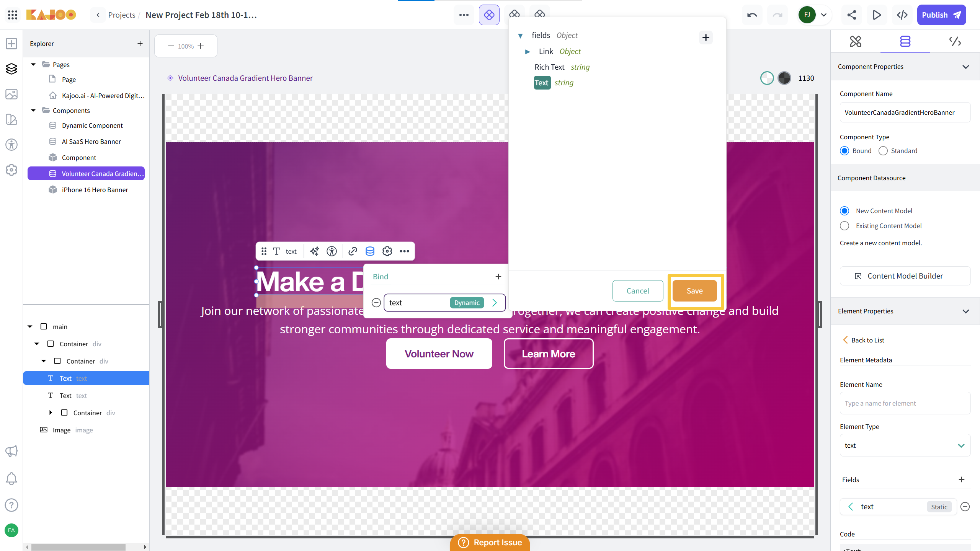Click the link icon in element toolbar

[353, 251]
